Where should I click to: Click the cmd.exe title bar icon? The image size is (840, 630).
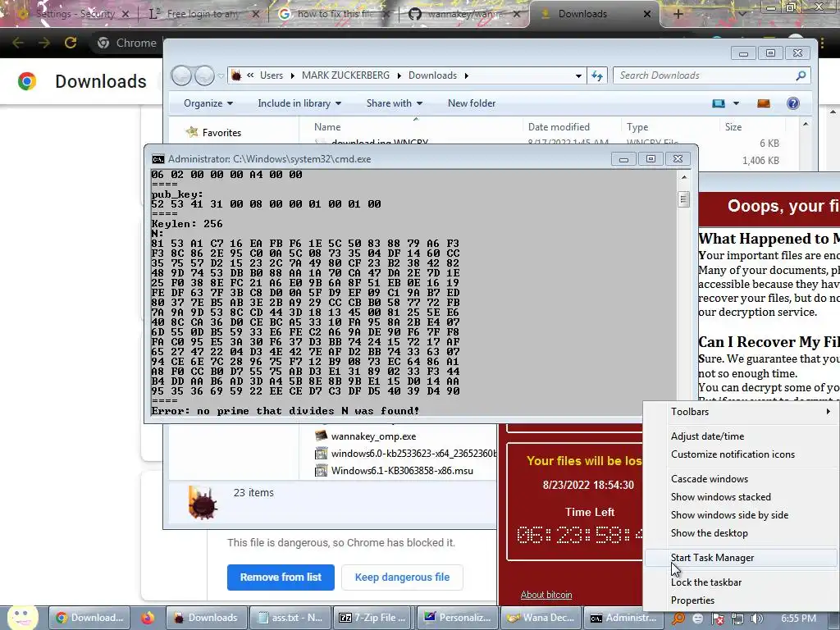158,159
